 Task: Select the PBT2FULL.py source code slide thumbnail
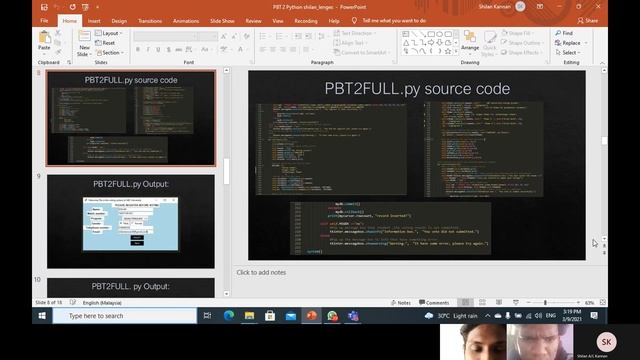coord(131,118)
